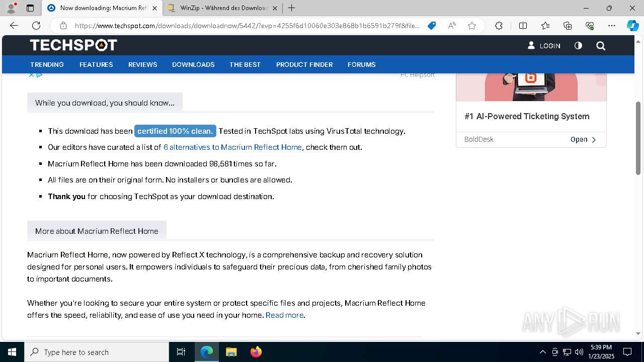Click the page vertical scrollbar thumb
The image size is (644, 362).
coord(638,138)
